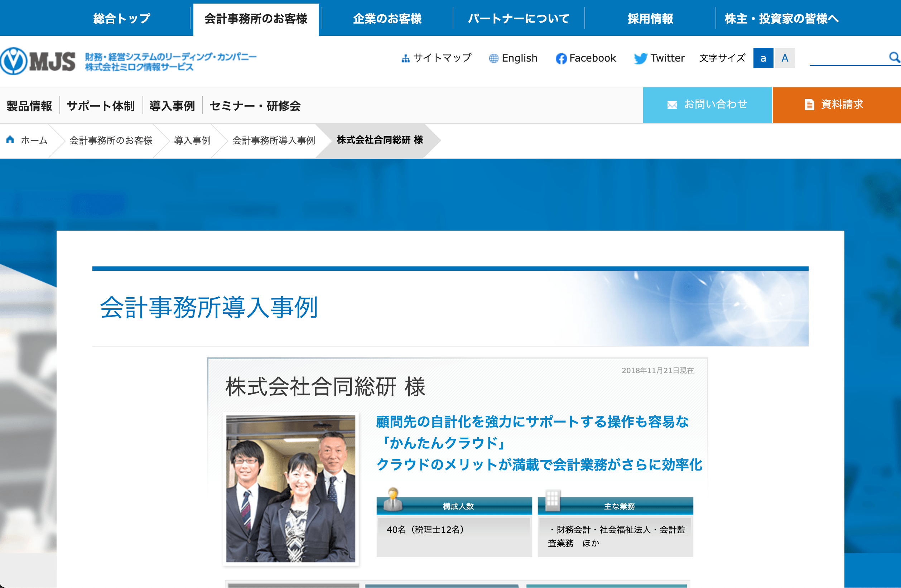
Task: Switch to the 企業のお客様 tab
Action: click(x=387, y=19)
